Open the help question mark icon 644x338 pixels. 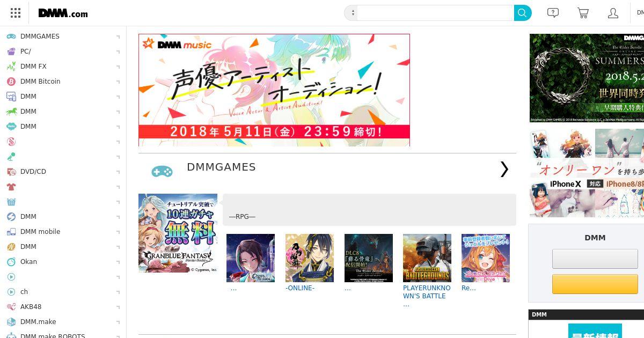coord(553,13)
